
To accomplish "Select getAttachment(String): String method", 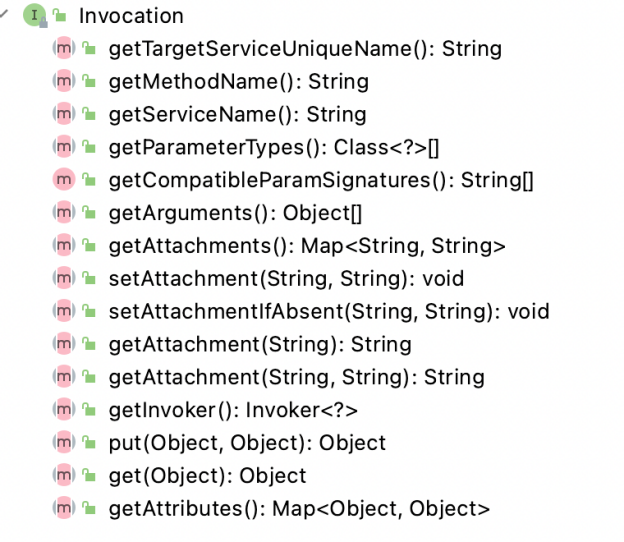I will 260,345.
